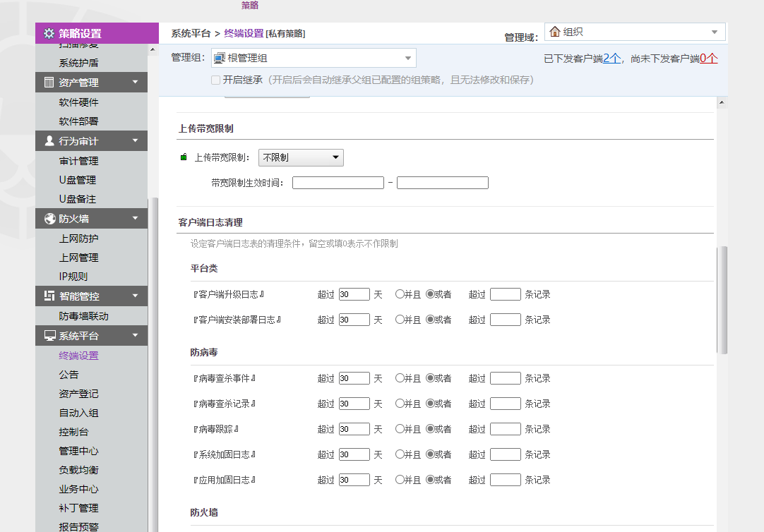Collapse the 防火墙 sidebar section arrow
This screenshot has width=764, height=532.
(x=135, y=219)
